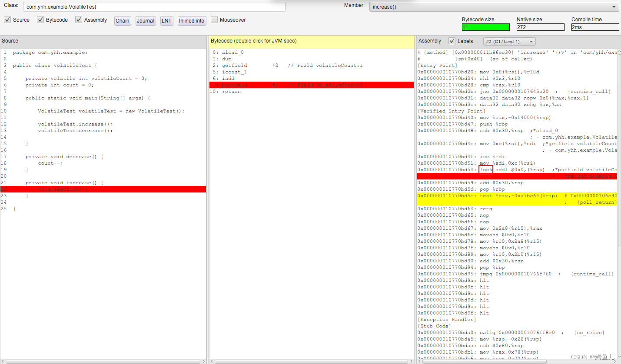Open the Journal button
621x364 pixels.
click(x=146, y=20)
